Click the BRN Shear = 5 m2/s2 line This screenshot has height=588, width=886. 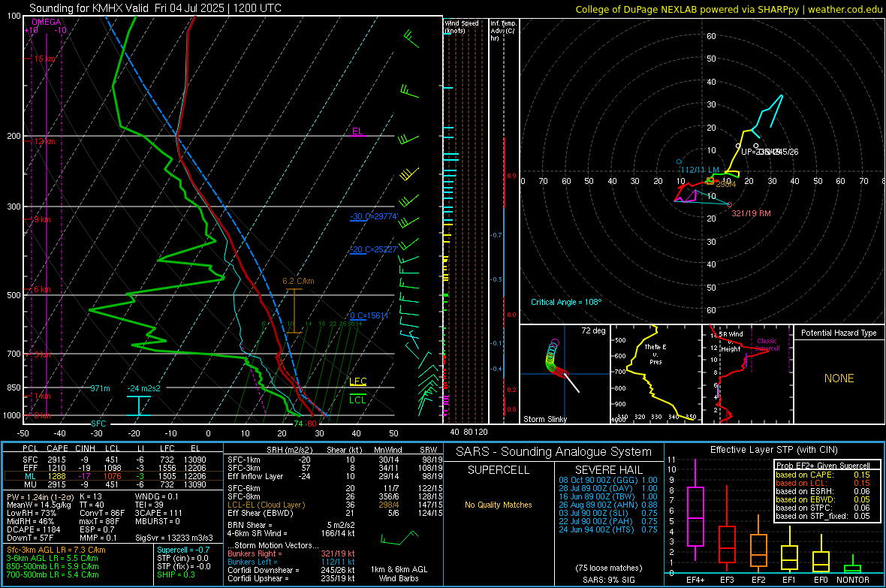pos(291,525)
